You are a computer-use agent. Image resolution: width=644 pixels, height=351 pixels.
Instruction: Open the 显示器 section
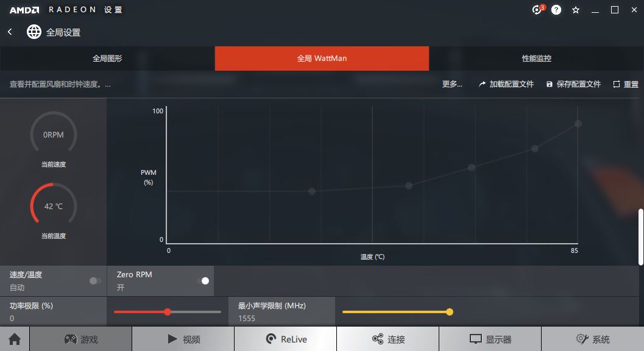(x=490, y=339)
